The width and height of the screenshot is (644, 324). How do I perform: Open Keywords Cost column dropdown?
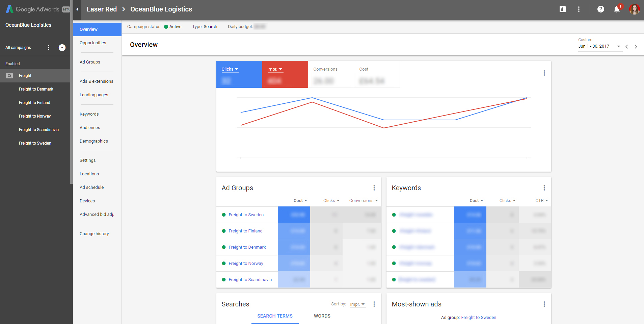tap(477, 201)
